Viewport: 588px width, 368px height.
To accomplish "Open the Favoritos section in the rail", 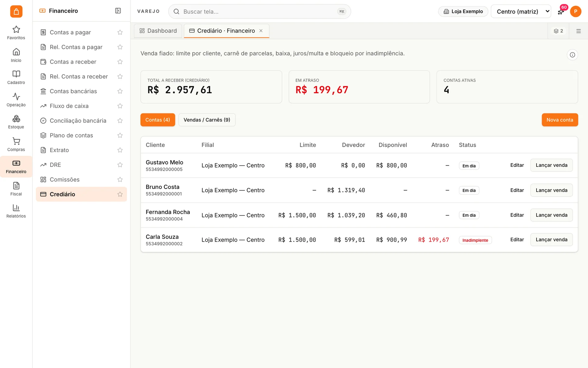I will click(x=16, y=33).
